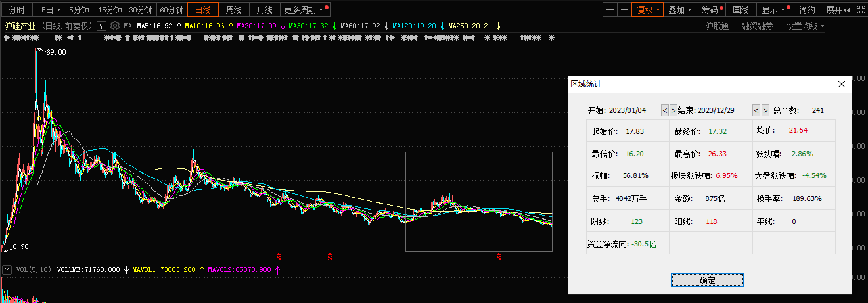Click the 大盘涨跌幅 -4.54% cell

794,176
